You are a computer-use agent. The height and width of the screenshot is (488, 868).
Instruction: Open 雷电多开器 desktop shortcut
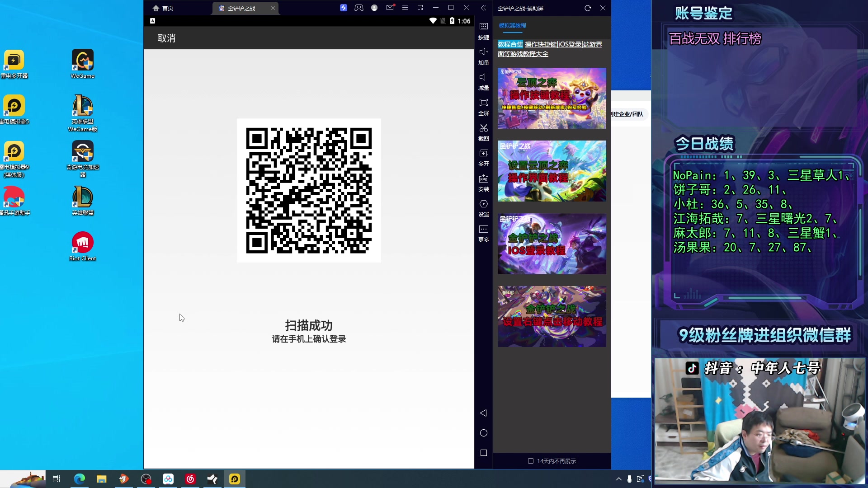14,64
